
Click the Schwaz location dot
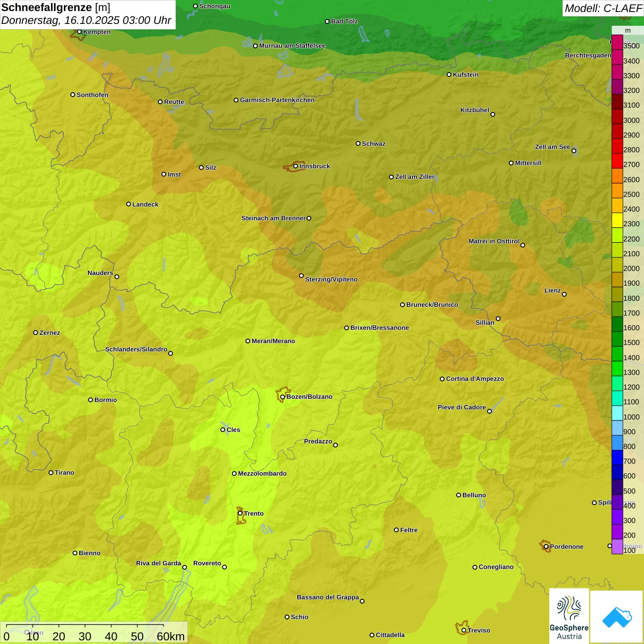tap(358, 144)
